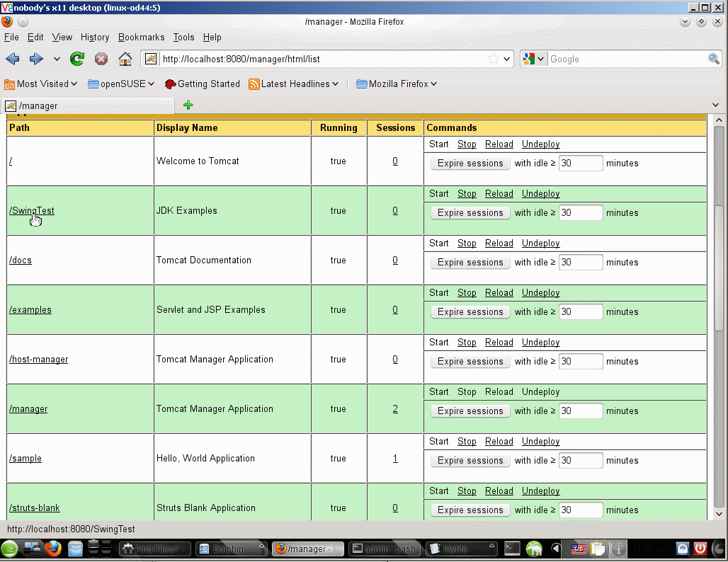Go back with the blue back arrow

13,59
